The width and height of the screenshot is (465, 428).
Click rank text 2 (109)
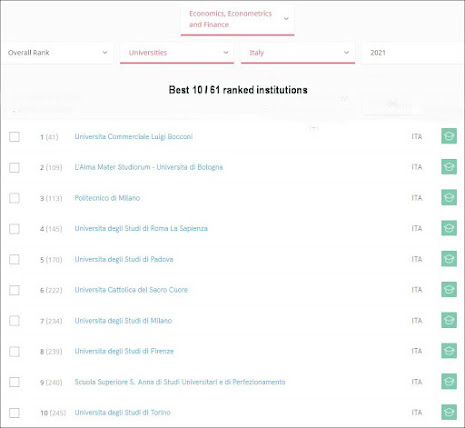coord(51,168)
